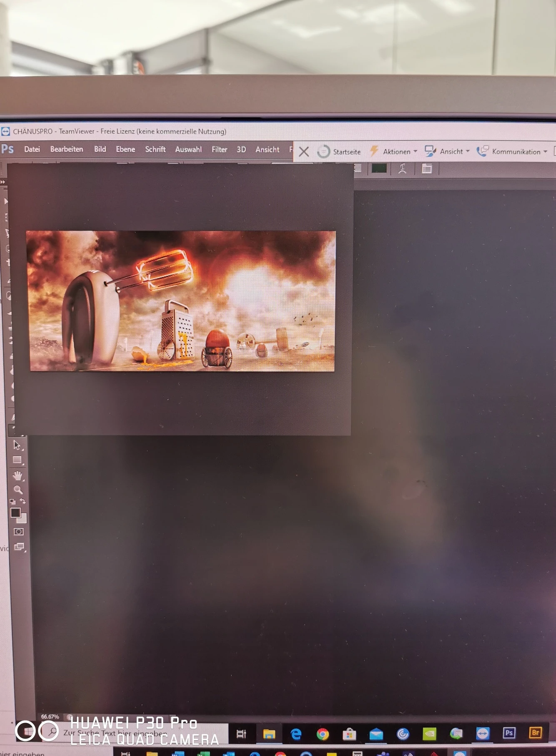Select the Zoom magnifier tool

[x=18, y=489]
